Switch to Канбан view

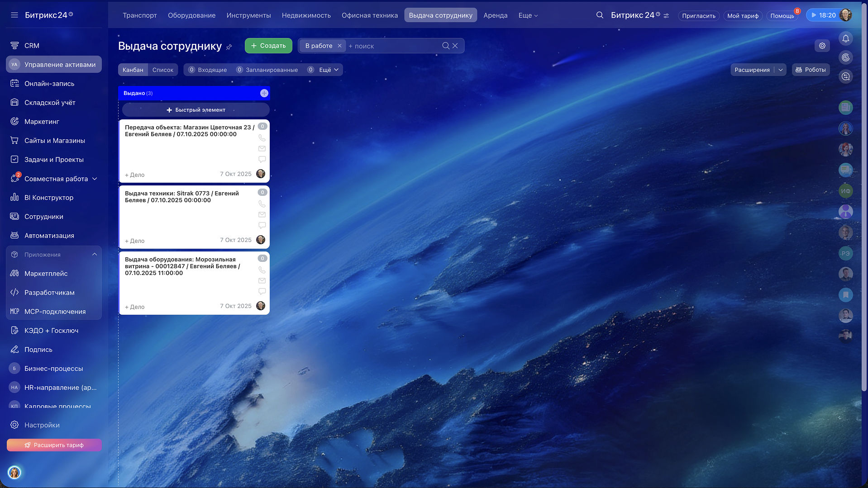133,70
